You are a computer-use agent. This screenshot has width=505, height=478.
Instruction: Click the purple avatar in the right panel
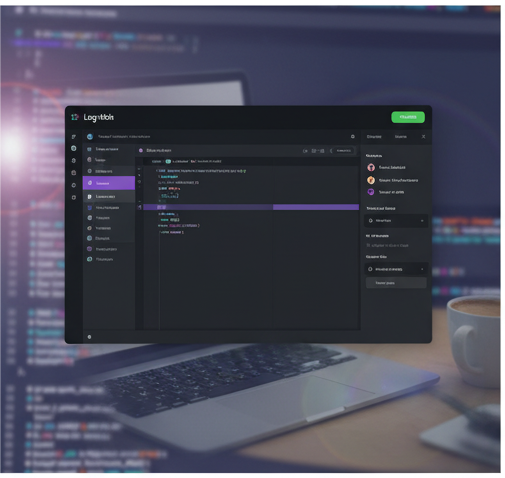coord(371,192)
